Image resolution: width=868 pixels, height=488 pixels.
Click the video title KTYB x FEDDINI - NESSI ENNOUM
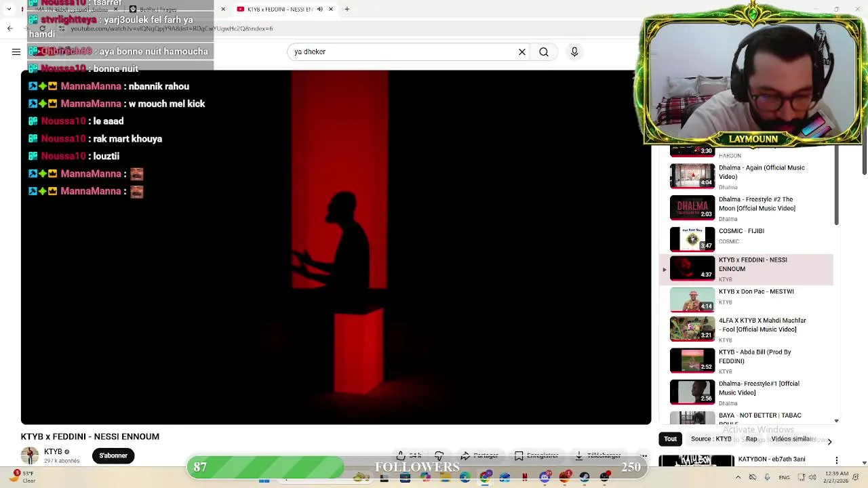coord(90,436)
